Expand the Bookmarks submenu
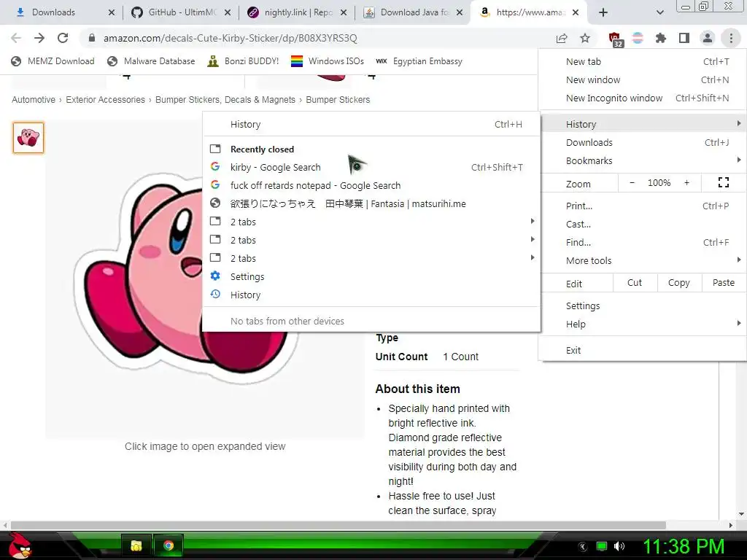The width and height of the screenshot is (747, 560). coord(643,160)
